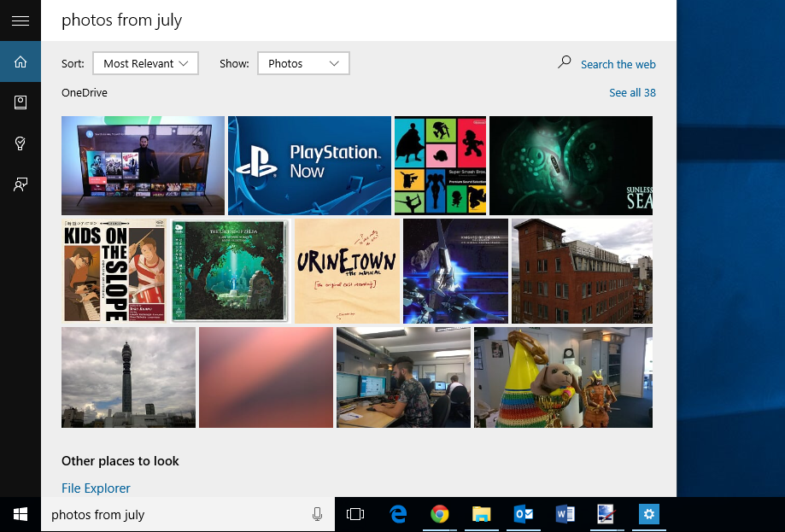
Task: Open the Knights of Sidonia image
Action: pyautogui.click(x=455, y=271)
